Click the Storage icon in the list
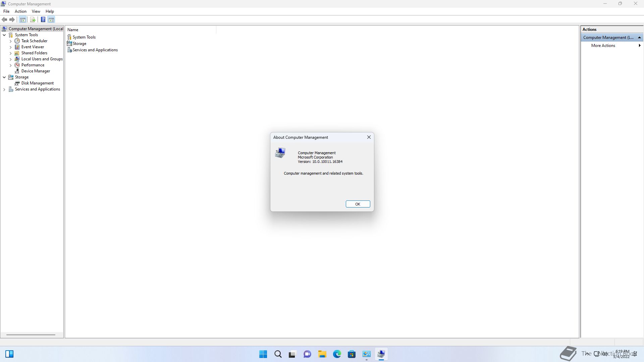The width and height of the screenshot is (644, 362). point(69,44)
